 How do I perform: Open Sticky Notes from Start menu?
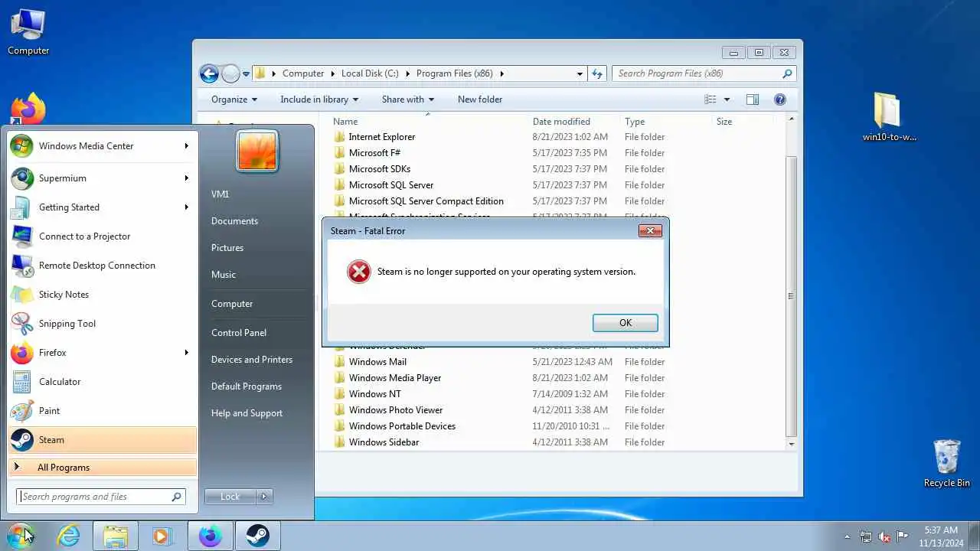tap(102, 295)
